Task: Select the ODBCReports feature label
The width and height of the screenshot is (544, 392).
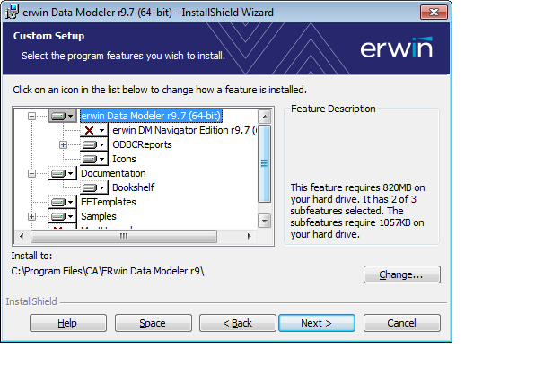Action: tap(142, 144)
